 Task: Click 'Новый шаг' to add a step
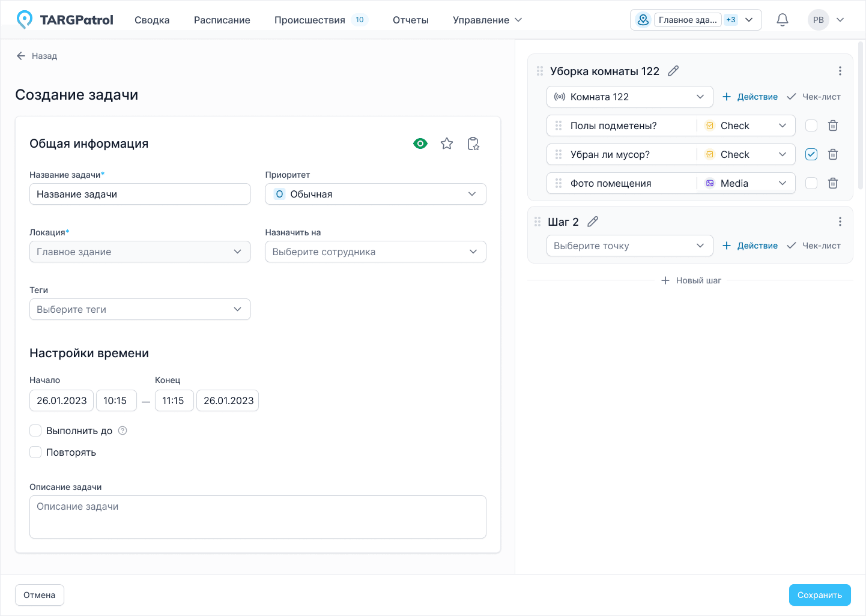[691, 280]
